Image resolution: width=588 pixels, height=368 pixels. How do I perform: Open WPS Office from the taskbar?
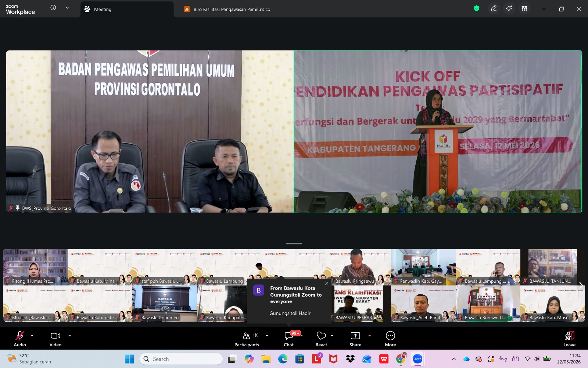pyautogui.click(x=384, y=359)
